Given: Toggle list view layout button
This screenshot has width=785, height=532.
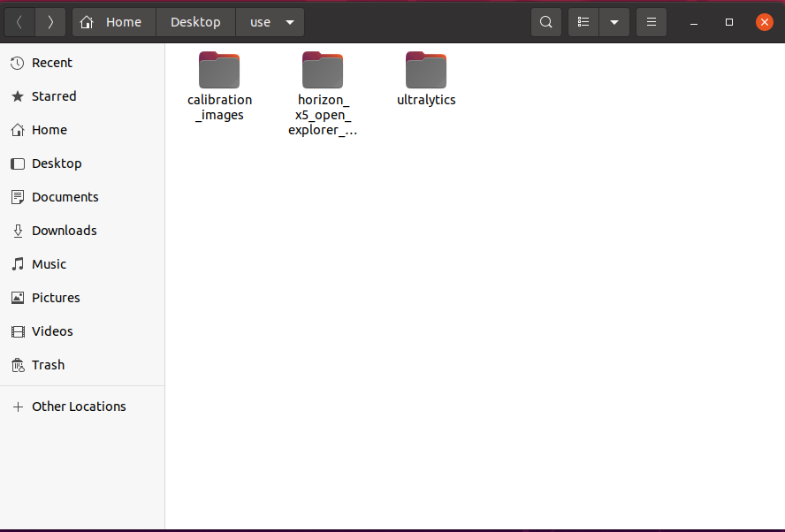Looking at the screenshot, I should [583, 22].
